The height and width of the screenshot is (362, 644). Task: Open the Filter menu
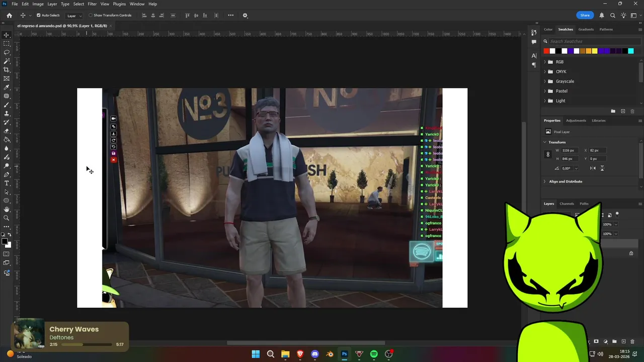click(92, 4)
